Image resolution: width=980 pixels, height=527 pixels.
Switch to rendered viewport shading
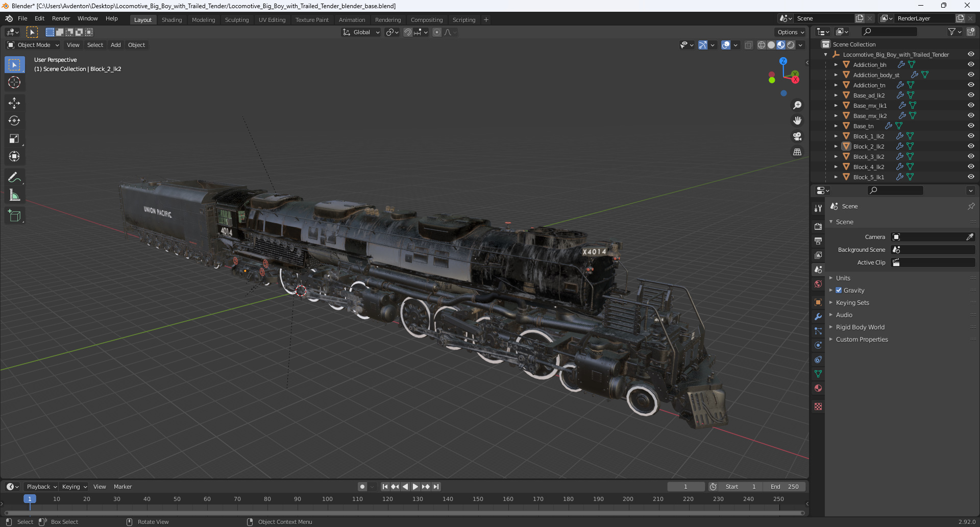tap(791, 45)
